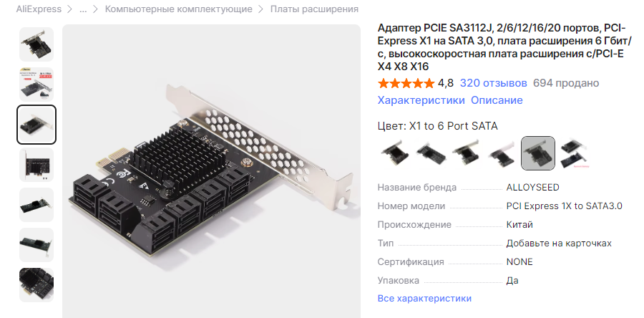Choose the third color variant swatch

[466, 153]
